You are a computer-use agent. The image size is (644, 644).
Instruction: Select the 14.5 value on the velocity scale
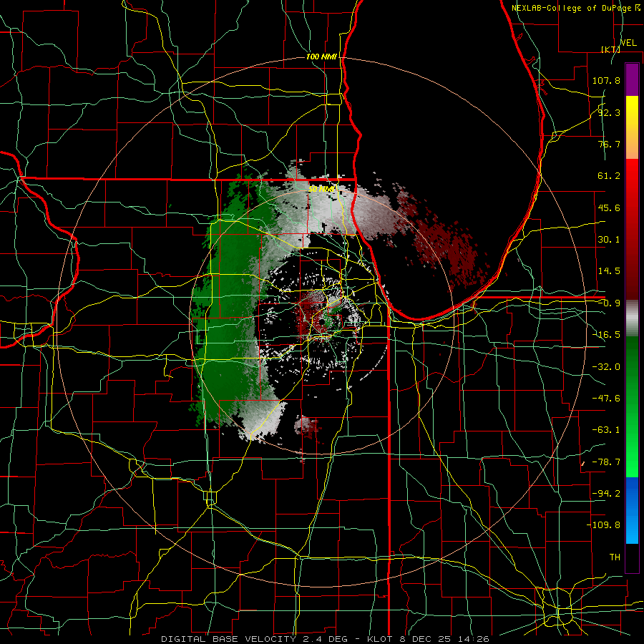[609, 271]
